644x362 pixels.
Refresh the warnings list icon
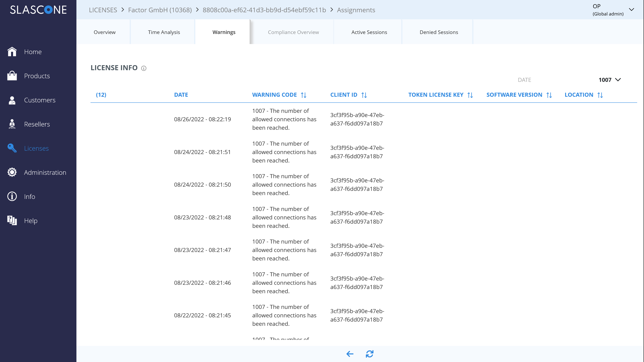click(369, 354)
